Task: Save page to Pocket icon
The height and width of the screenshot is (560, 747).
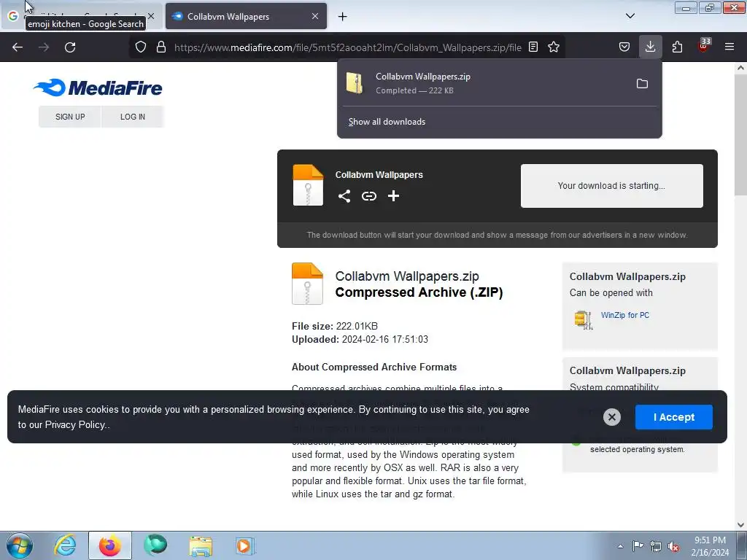Action: coord(624,47)
